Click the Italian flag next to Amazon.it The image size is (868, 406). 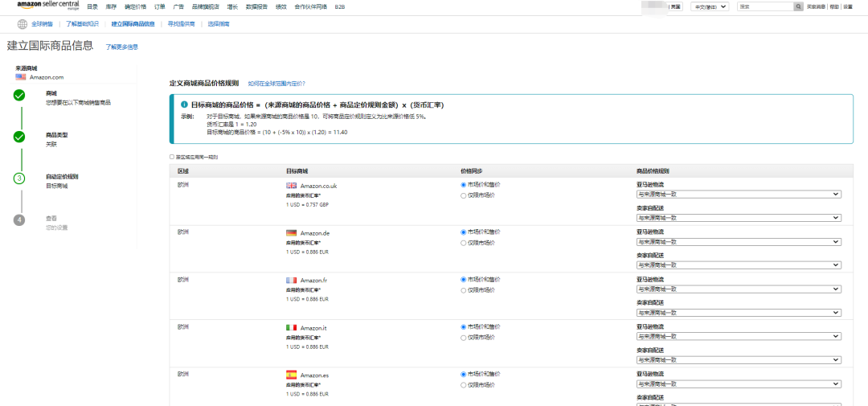[x=291, y=327]
